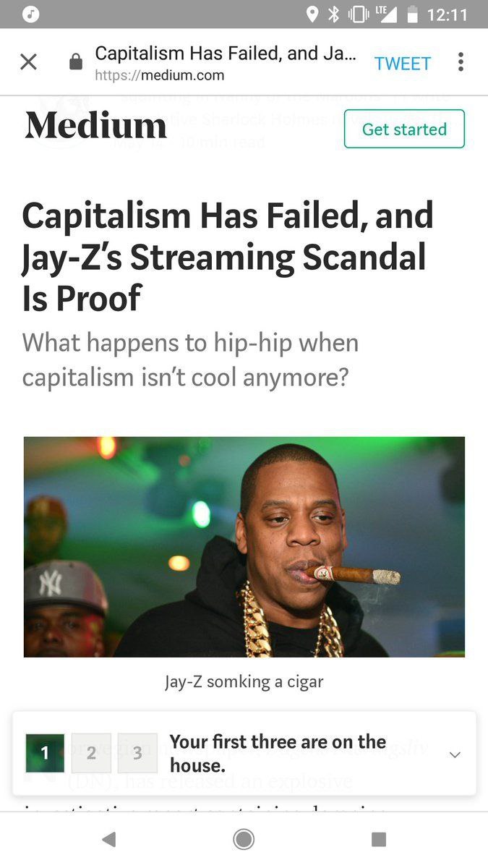Close the browser tab with X icon

28,62
